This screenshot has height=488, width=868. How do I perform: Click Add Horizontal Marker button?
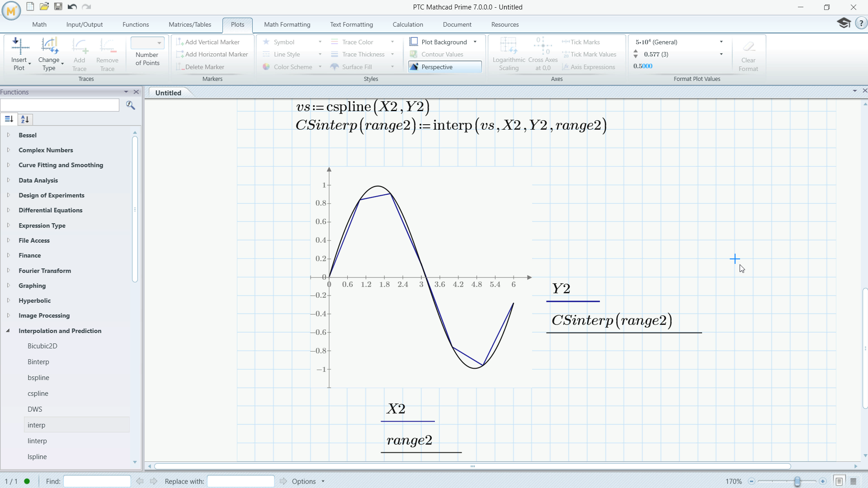(x=212, y=54)
